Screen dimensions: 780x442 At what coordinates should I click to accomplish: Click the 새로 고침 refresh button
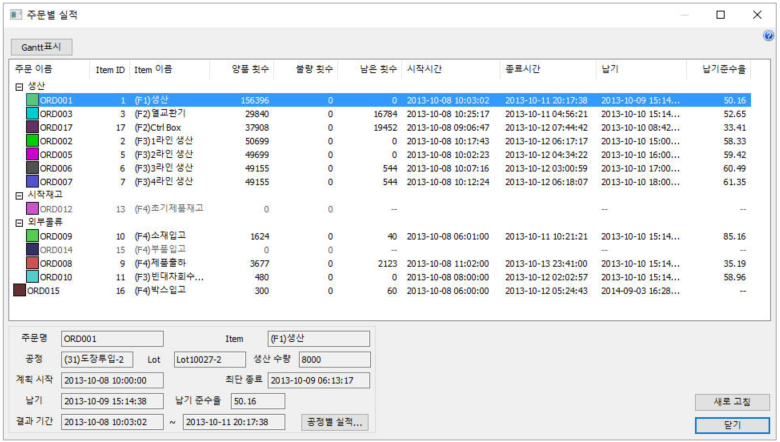(732, 401)
